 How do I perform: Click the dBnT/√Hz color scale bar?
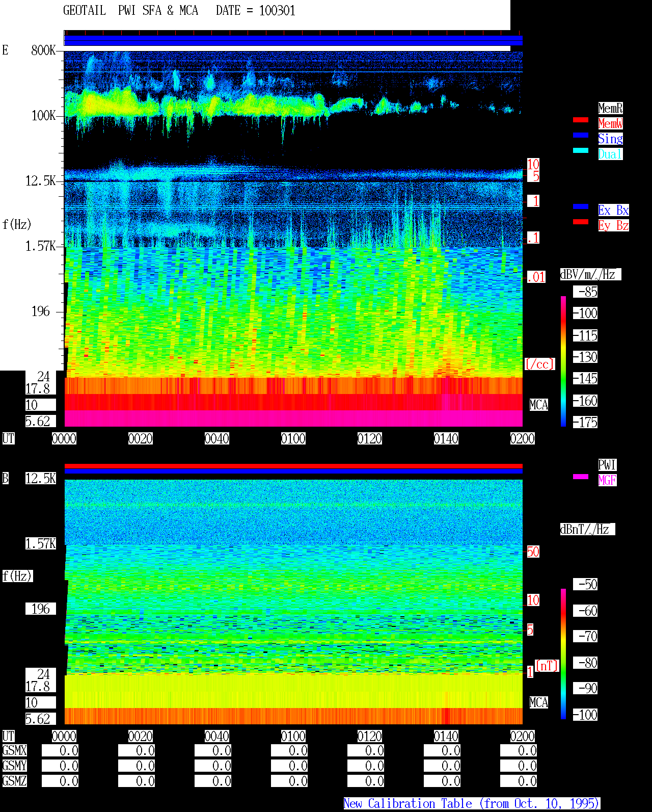[x=563, y=654]
